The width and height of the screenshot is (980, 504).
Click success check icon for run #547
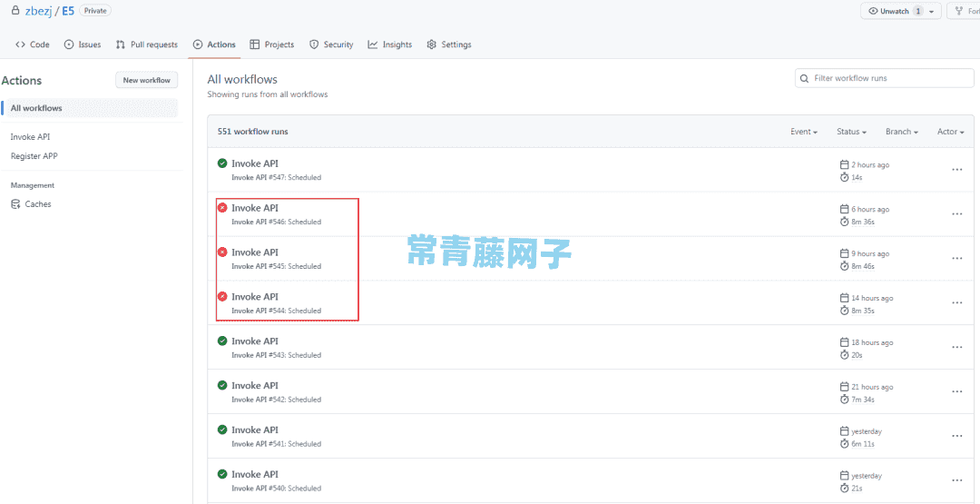pyautogui.click(x=222, y=163)
